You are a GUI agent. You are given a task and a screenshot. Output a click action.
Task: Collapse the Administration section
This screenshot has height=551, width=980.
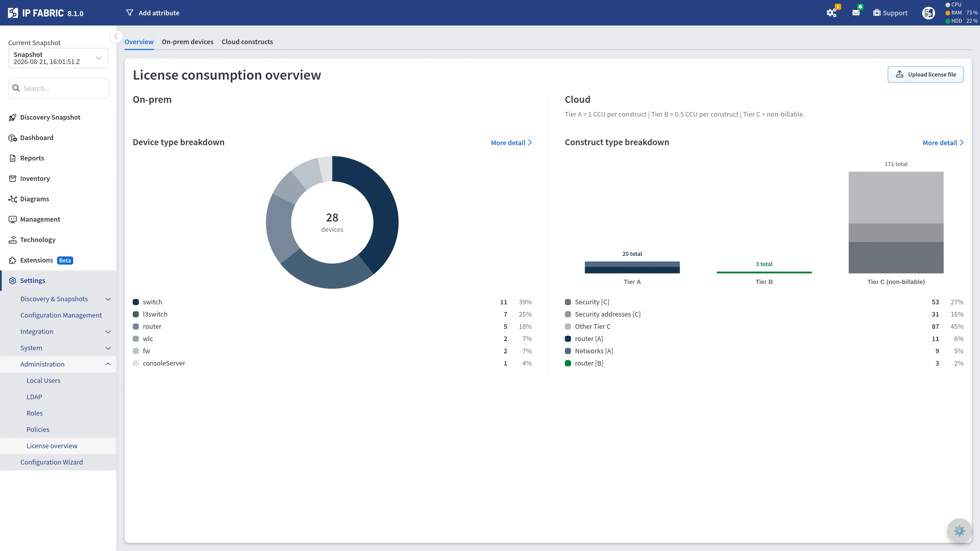tap(58, 364)
